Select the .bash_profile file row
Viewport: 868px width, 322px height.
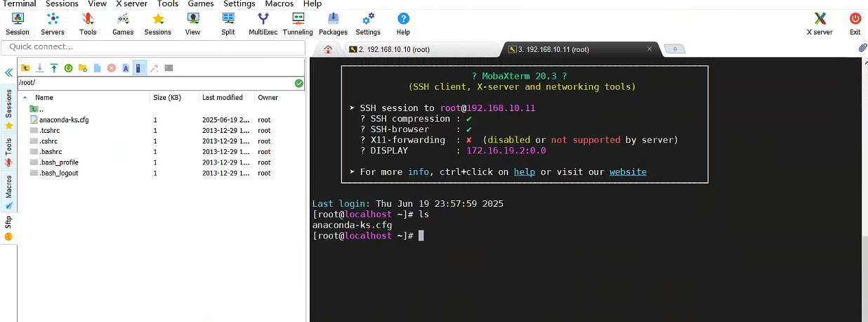point(162,162)
